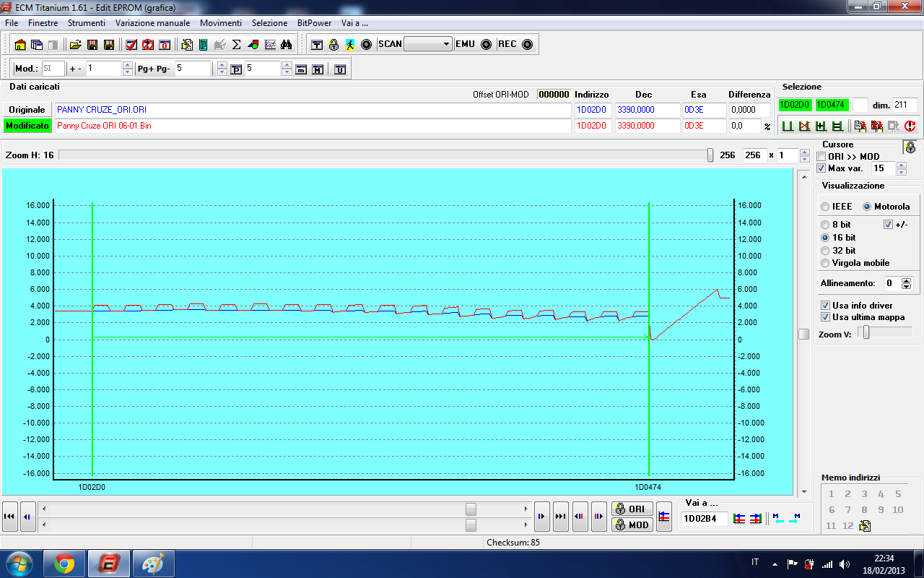Click the yellow house home icon
This screenshot has height=578, width=924.
tap(20, 45)
